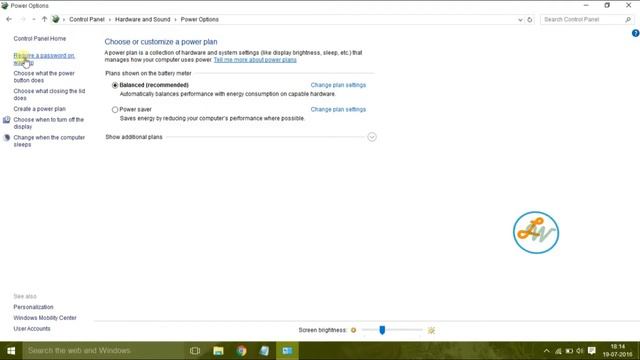Open battery icon in system tray
640x360 pixels.
coord(569,351)
